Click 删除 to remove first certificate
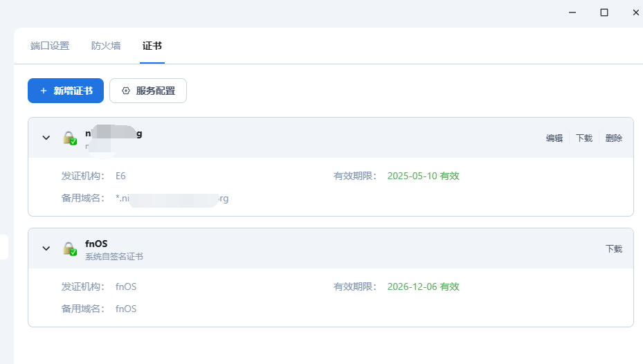 (614, 138)
